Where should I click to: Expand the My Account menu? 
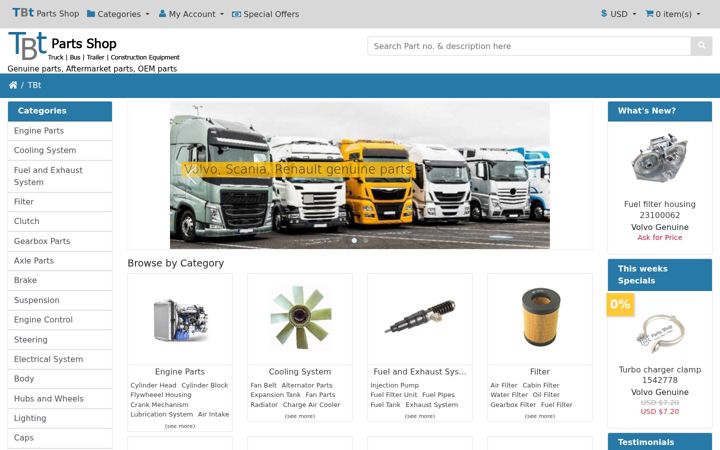point(191,14)
